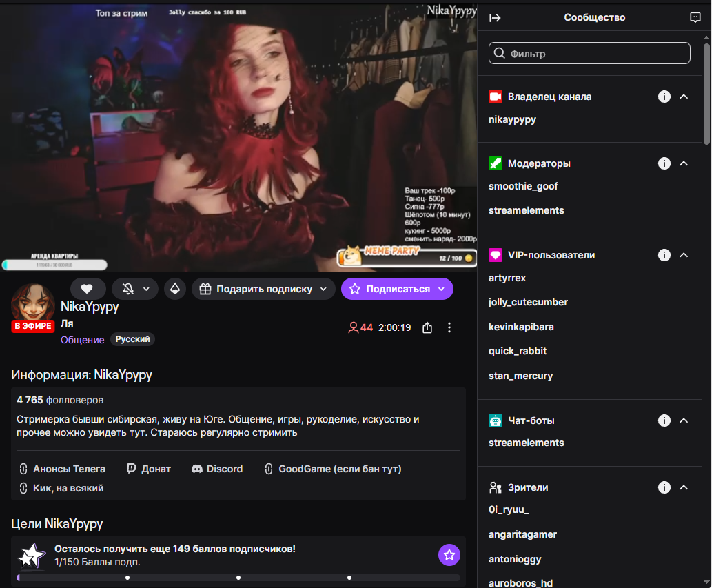Click Подарить подписку button
Viewport: 714px width, 588px height.
click(264, 289)
